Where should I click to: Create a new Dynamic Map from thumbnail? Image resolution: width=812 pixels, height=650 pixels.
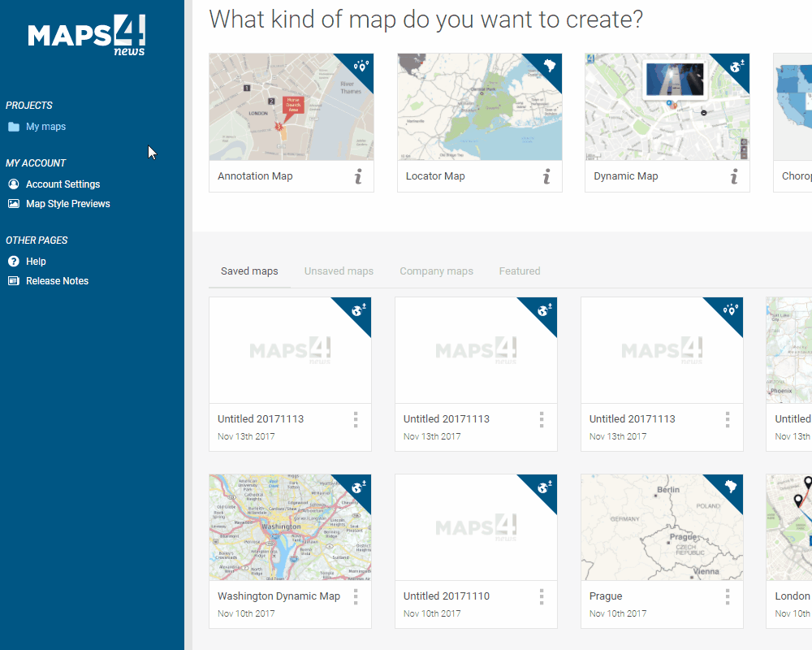[667, 106]
